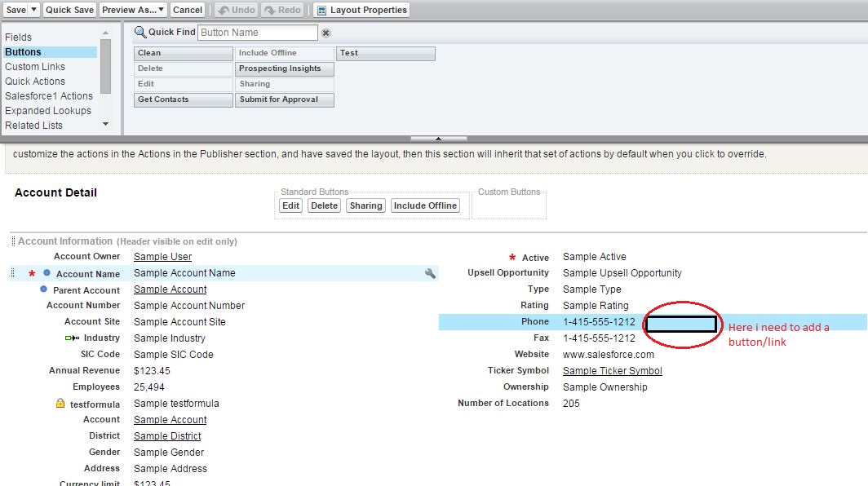
Task: Click the Industry dependency arrow icon
Action: 72,338
